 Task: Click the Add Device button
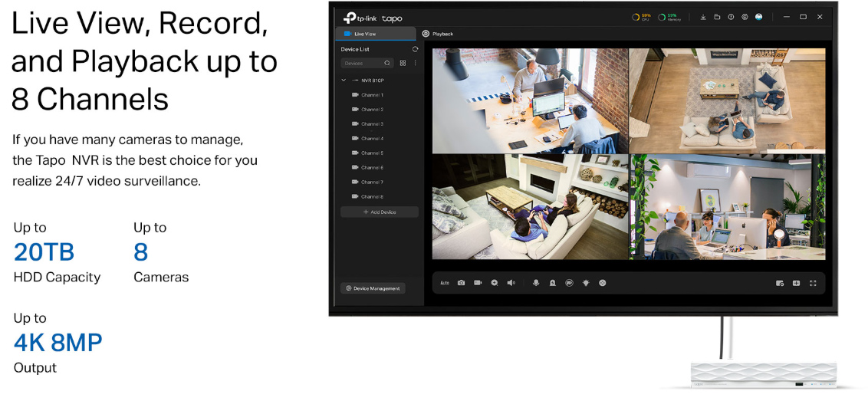tap(380, 212)
